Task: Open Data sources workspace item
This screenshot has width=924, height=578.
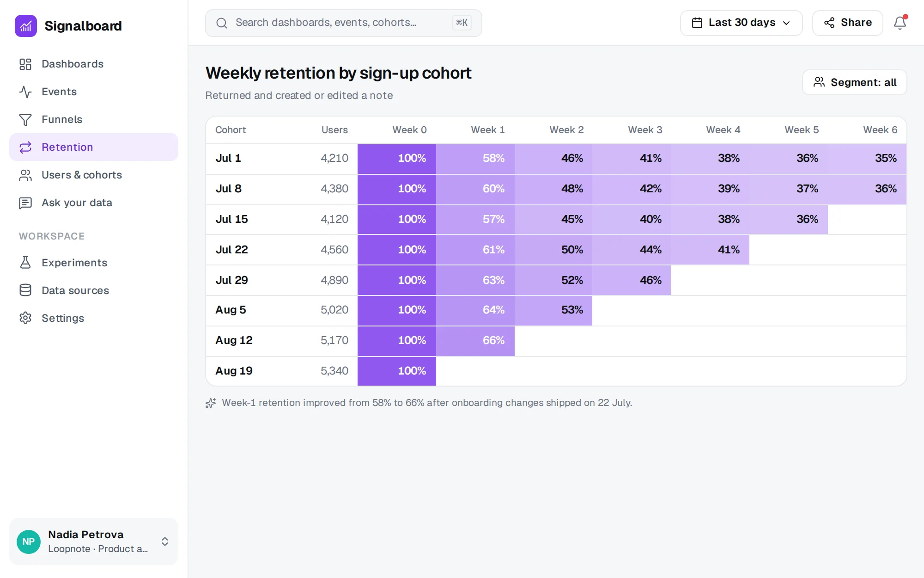Action: click(94, 290)
